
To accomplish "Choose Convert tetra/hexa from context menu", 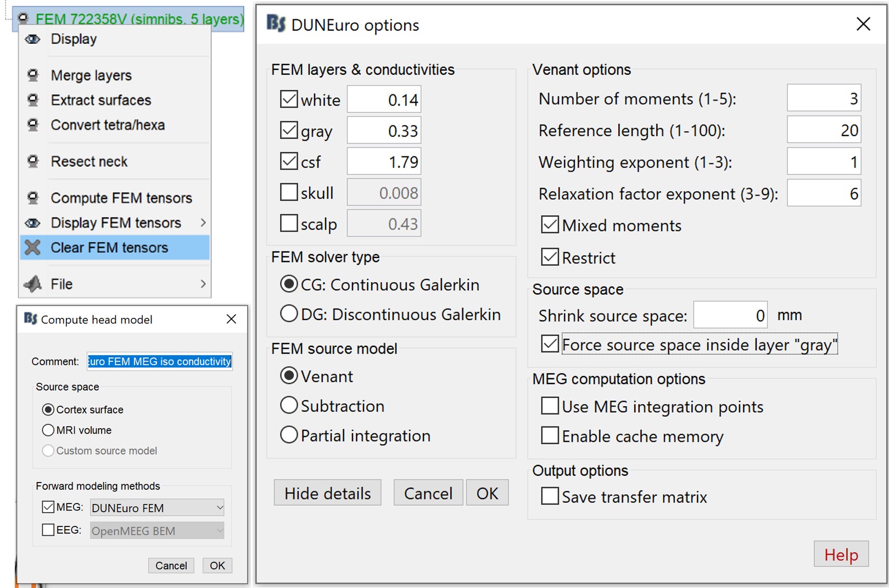I will point(108,125).
